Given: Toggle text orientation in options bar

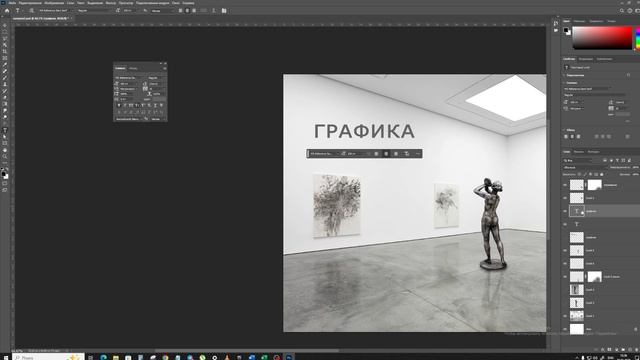Looking at the screenshot, I should tap(31, 11).
